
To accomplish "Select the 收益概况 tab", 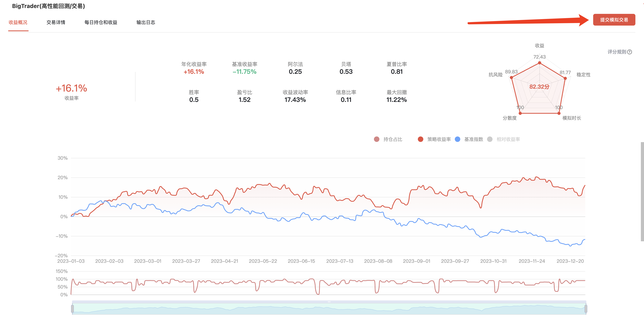I will (18, 22).
